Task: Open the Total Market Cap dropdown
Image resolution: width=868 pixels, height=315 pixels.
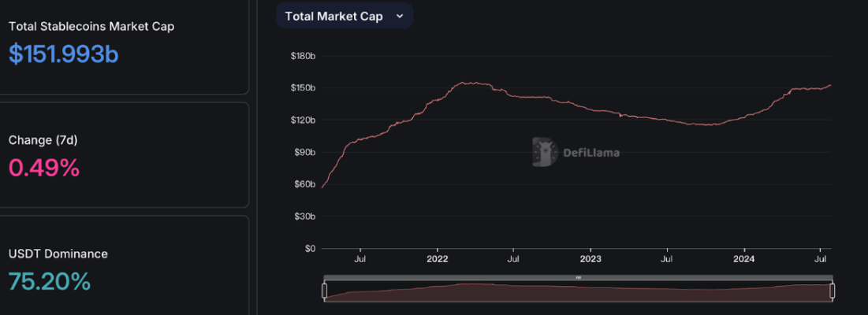Action: click(x=344, y=16)
